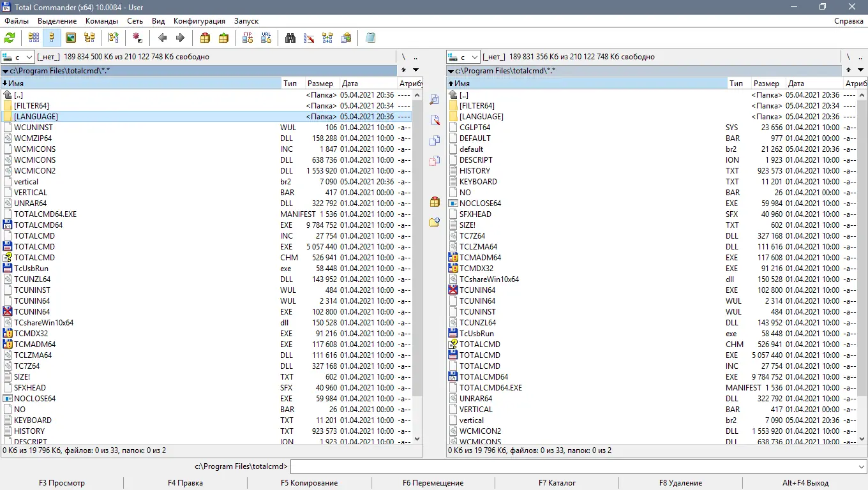This screenshot has width=868, height=490.
Task: Switch to thumbnails view using the picture icon
Action: tap(70, 38)
